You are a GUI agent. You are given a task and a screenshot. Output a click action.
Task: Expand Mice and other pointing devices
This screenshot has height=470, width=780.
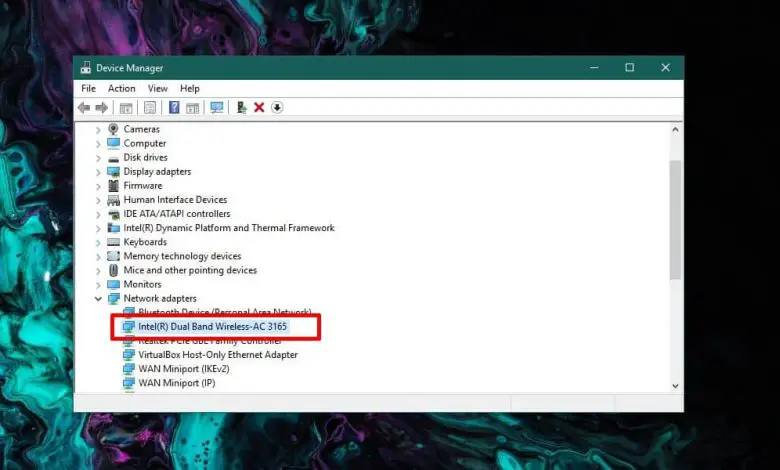[98, 271]
